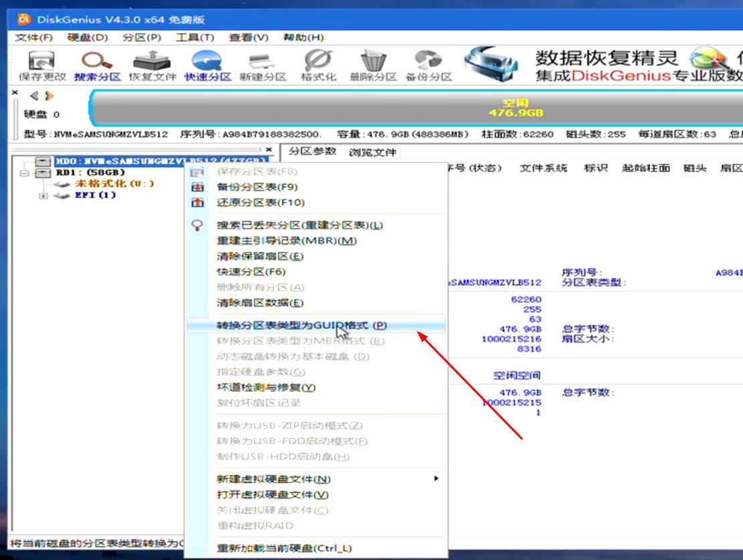This screenshot has width=743, height=560.
Task: Click the 快速分区 (Quick Partition) toolbar icon
Action: (208, 62)
